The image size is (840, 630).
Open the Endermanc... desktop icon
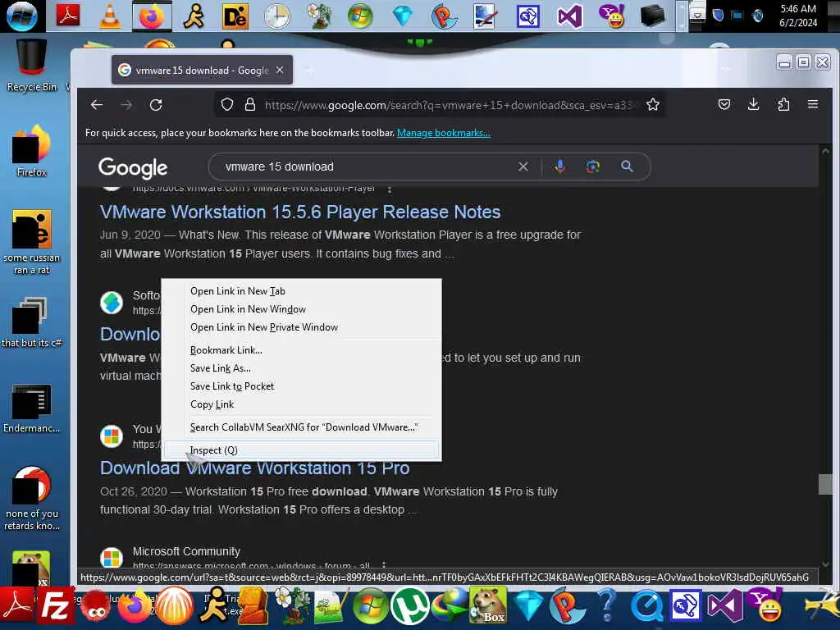pyautogui.click(x=32, y=409)
